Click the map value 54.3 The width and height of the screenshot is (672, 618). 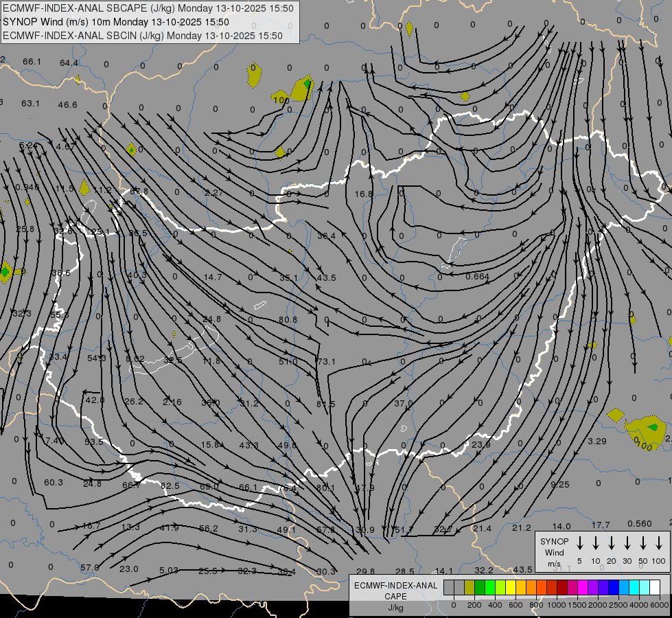(96, 358)
